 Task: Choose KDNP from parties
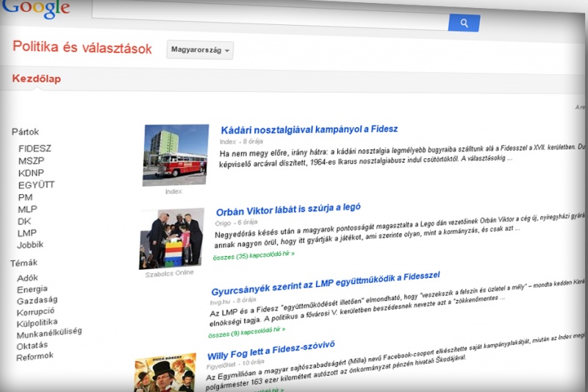(31, 173)
